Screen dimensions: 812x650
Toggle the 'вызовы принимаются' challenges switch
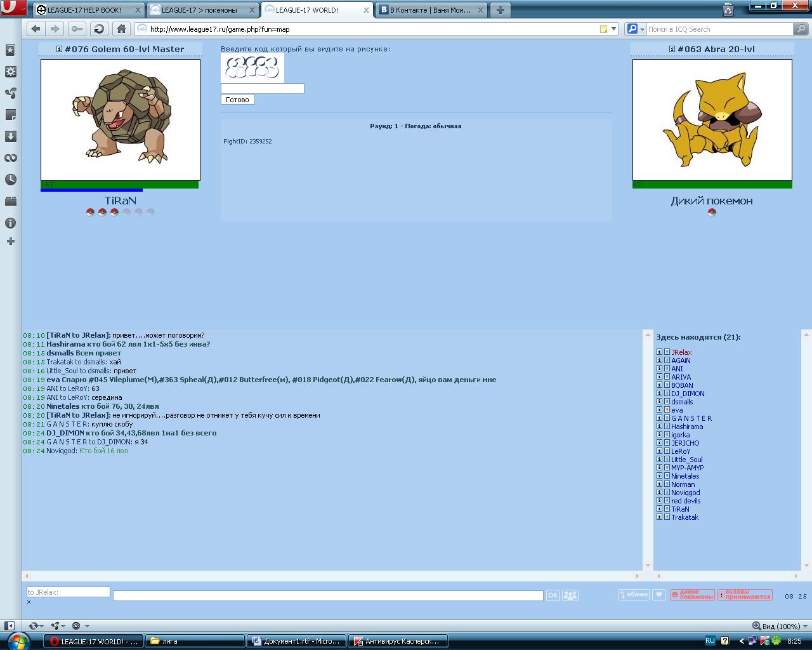745,595
